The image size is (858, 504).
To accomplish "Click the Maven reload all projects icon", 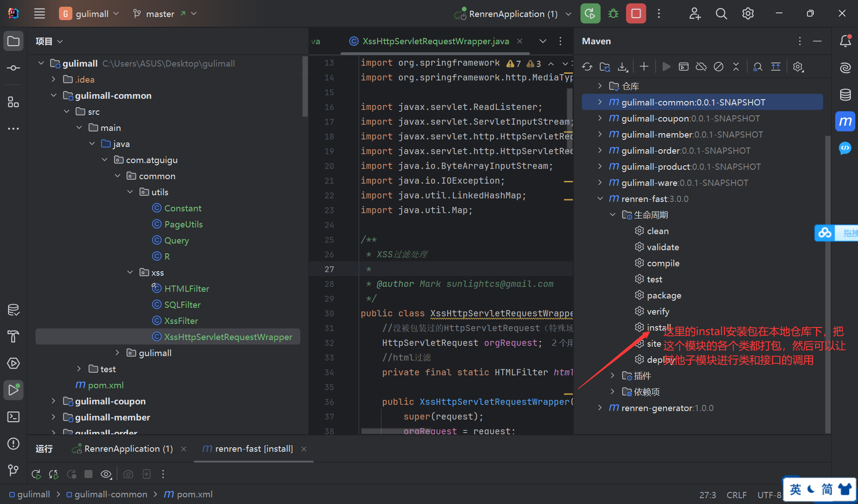I will tap(587, 67).
